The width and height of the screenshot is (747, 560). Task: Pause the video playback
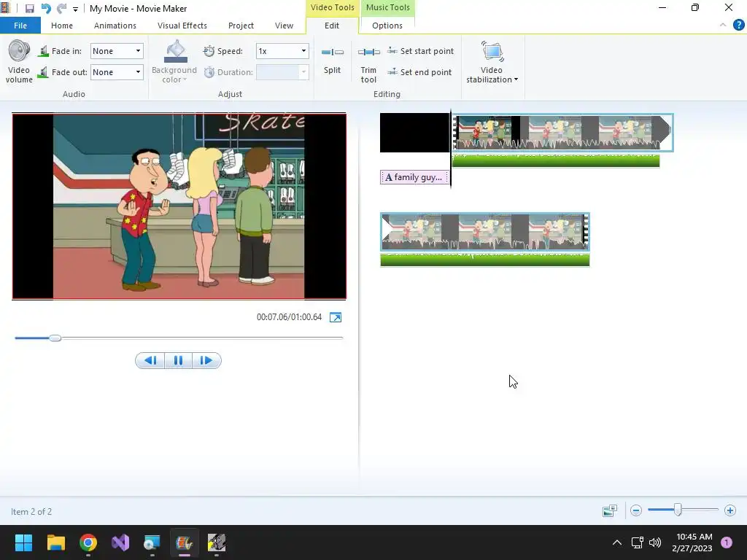pos(178,360)
